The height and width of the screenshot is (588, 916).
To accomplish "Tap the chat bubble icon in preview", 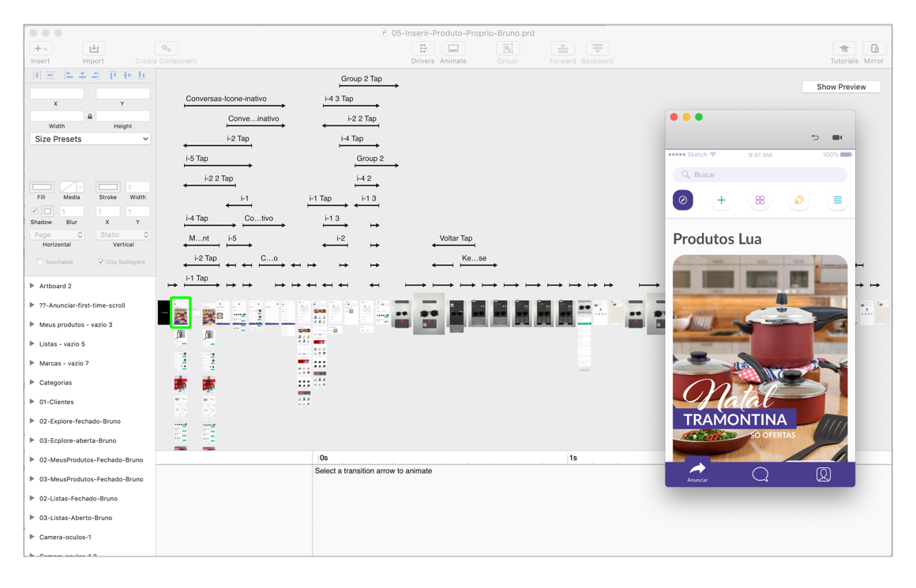I will pyautogui.click(x=760, y=474).
